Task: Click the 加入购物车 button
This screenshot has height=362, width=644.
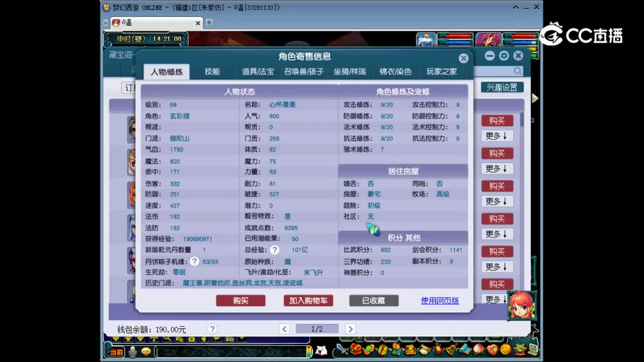Action: [x=308, y=301]
